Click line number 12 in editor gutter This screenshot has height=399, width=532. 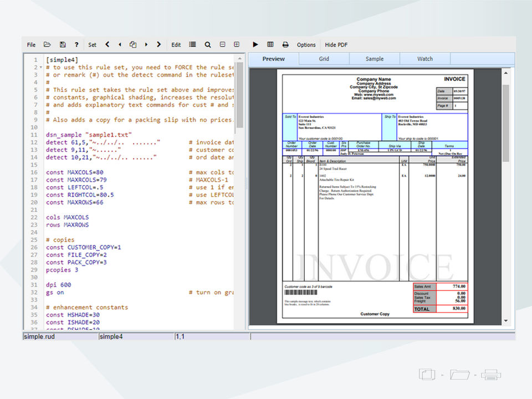point(34,142)
